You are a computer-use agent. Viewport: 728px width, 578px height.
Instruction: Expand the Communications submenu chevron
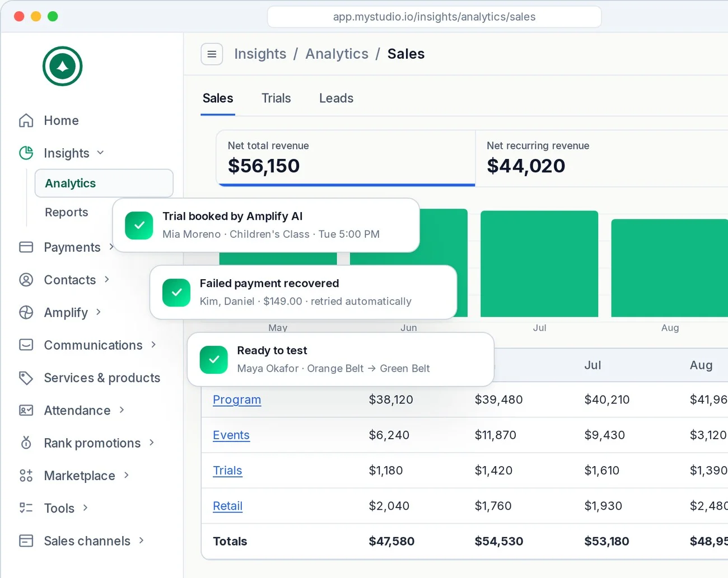pyautogui.click(x=153, y=345)
